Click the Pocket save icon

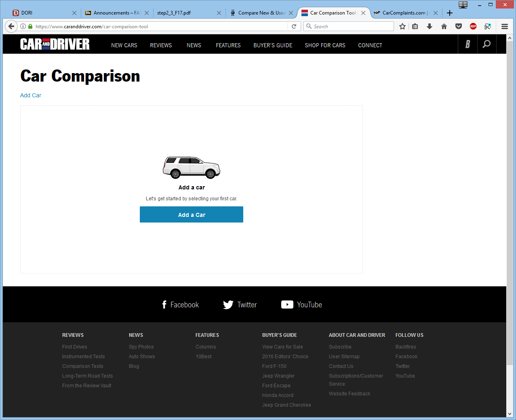coord(459,26)
